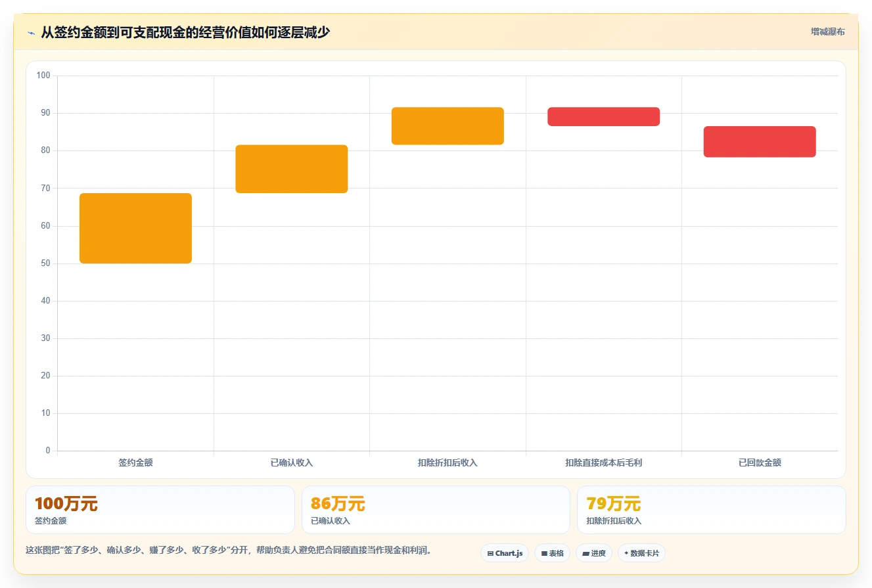The height and width of the screenshot is (588, 872).
Task: Open the 86万元 已确认收入 data card
Action: click(x=436, y=510)
